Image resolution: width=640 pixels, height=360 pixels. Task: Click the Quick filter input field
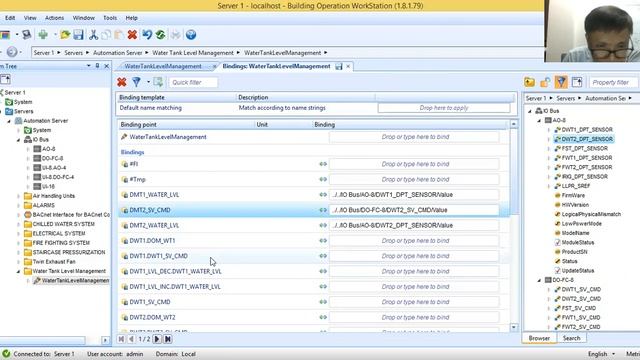click(193, 82)
